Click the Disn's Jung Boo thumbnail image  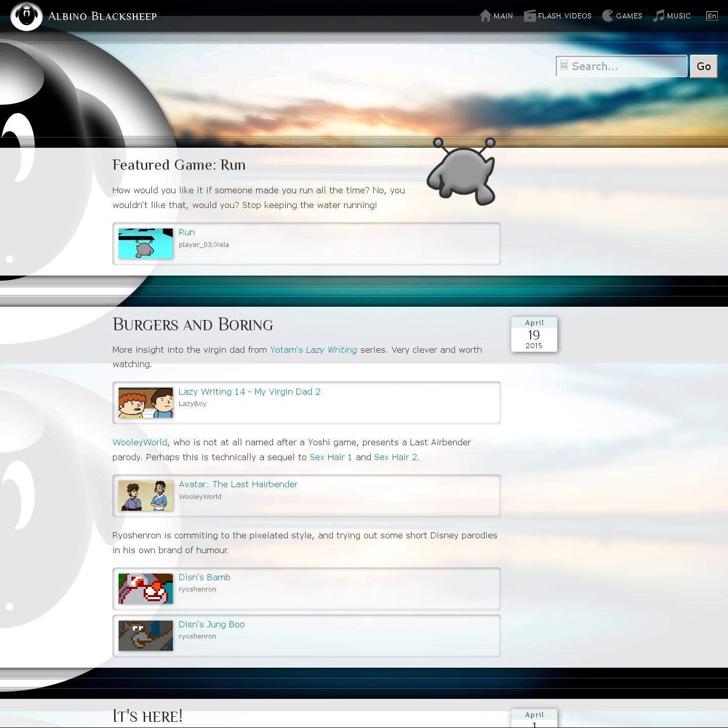(x=146, y=635)
